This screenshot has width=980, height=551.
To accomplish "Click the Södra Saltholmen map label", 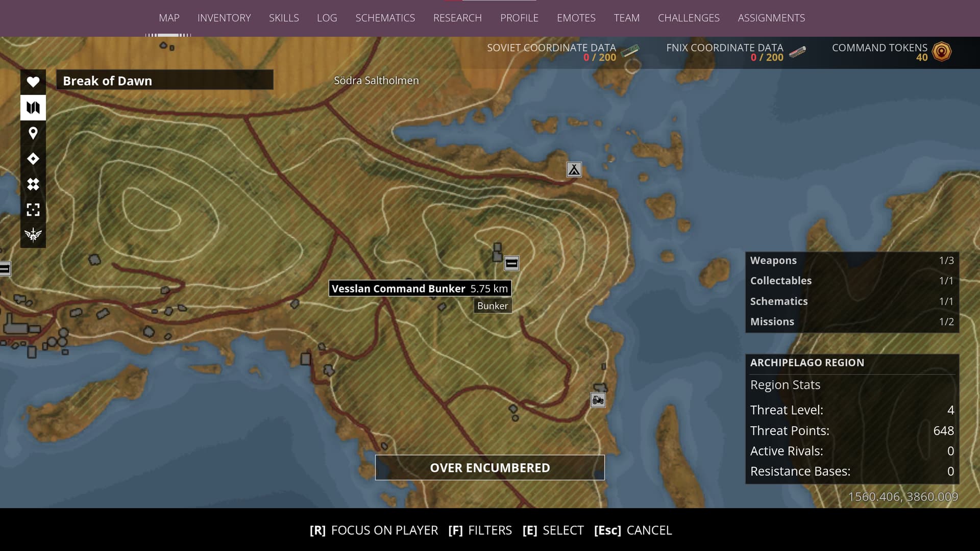I will (376, 81).
